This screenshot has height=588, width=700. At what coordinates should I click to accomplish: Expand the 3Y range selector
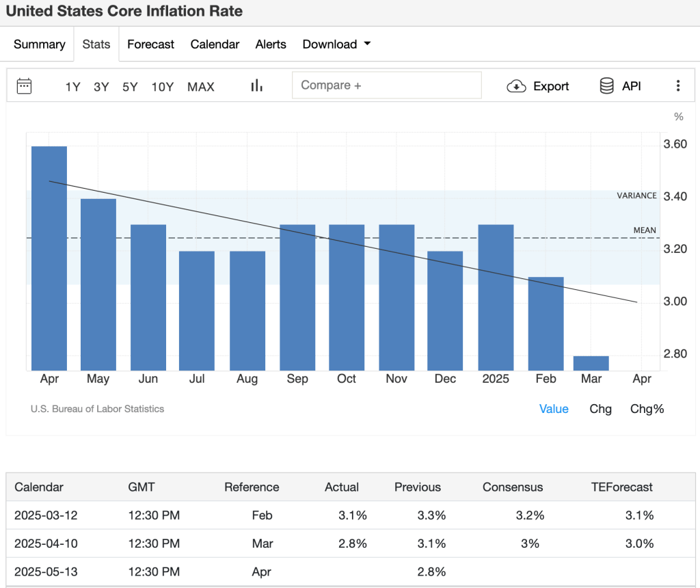[101, 87]
